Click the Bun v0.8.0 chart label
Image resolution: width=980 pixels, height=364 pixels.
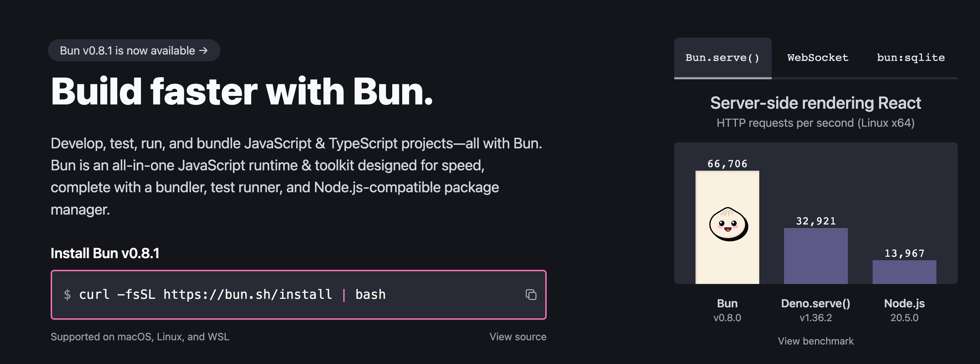727,311
